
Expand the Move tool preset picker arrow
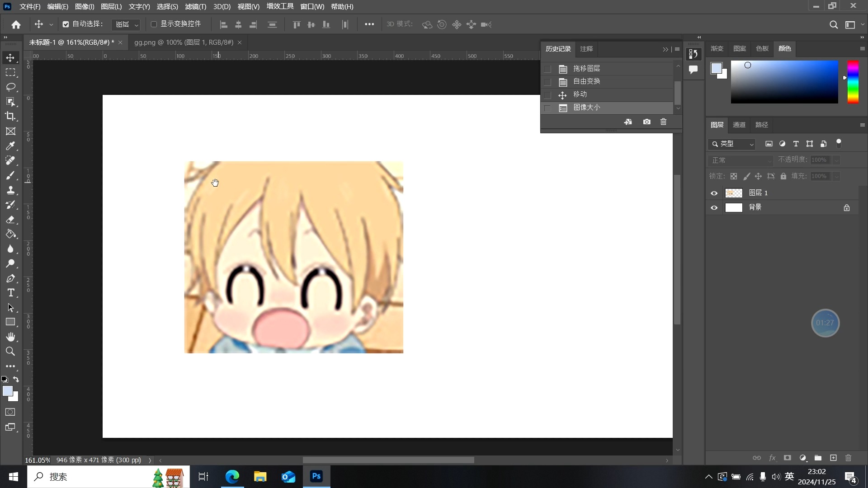point(51,25)
